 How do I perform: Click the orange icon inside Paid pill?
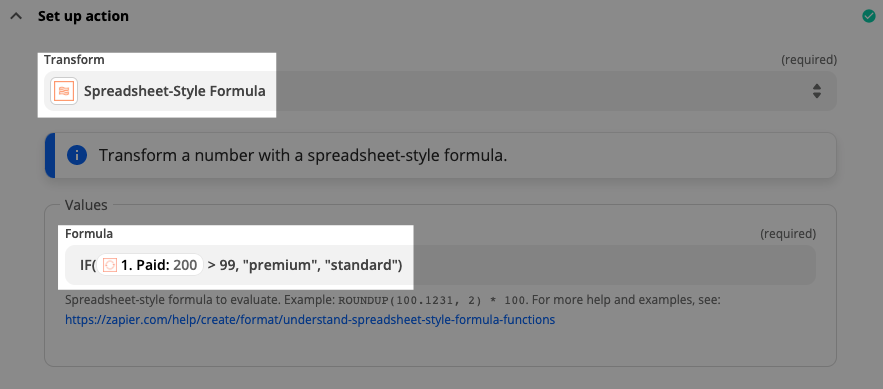(x=110, y=265)
